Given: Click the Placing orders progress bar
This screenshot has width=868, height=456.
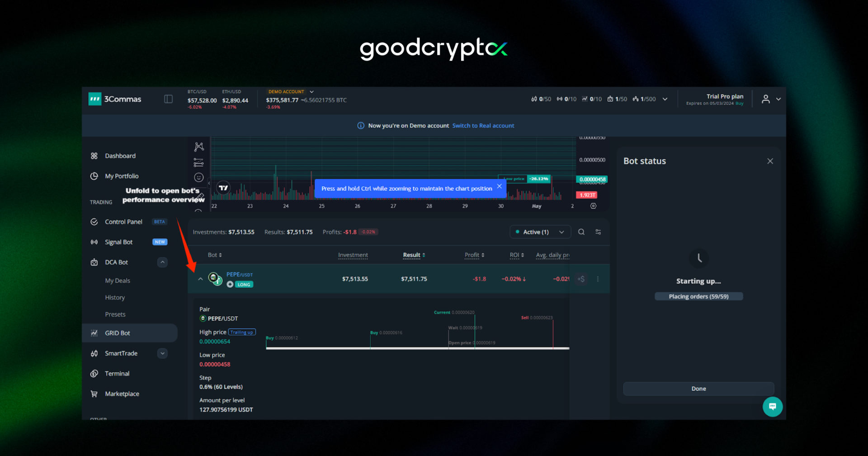Looking at the screenshot, I should [x=698, y=296].
